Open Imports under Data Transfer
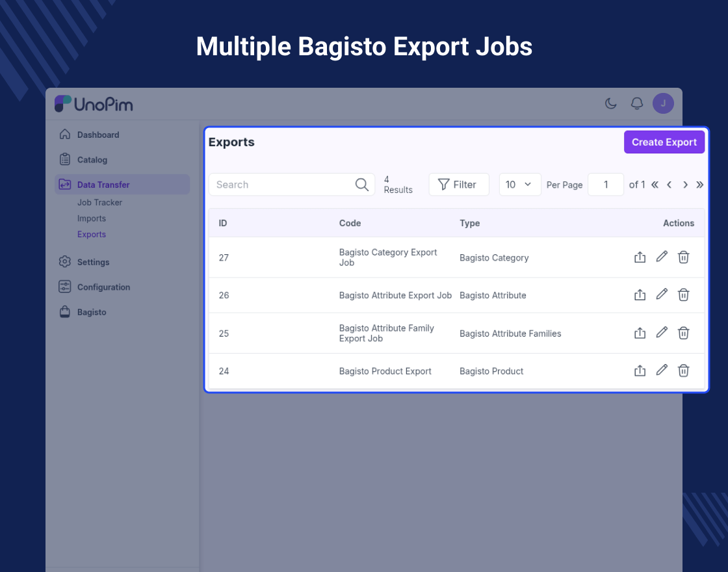 [92, 218]
